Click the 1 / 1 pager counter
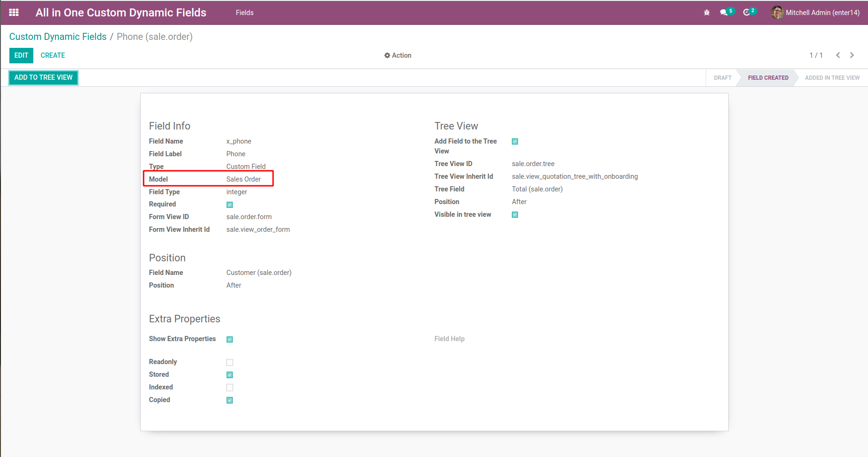This screenshot has height=457, width=868. (816, 55)
